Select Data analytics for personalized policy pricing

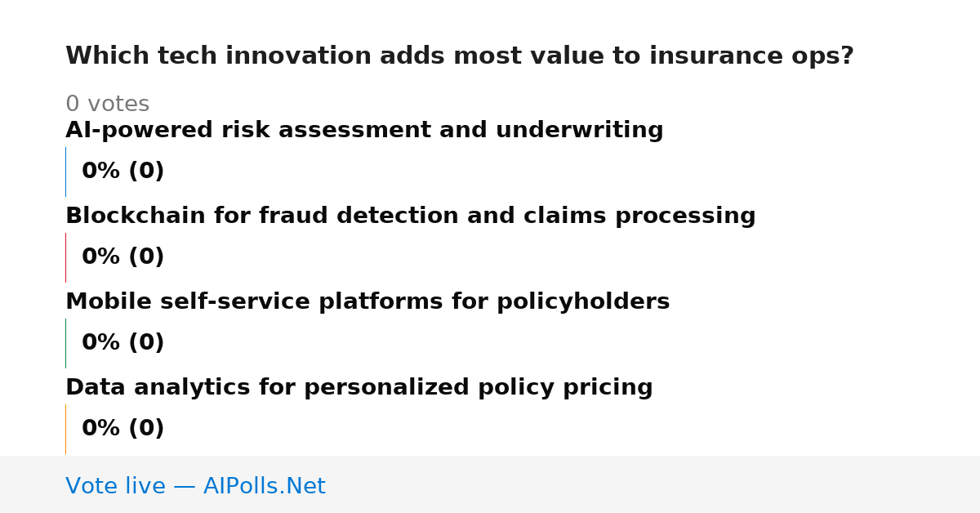359,388
